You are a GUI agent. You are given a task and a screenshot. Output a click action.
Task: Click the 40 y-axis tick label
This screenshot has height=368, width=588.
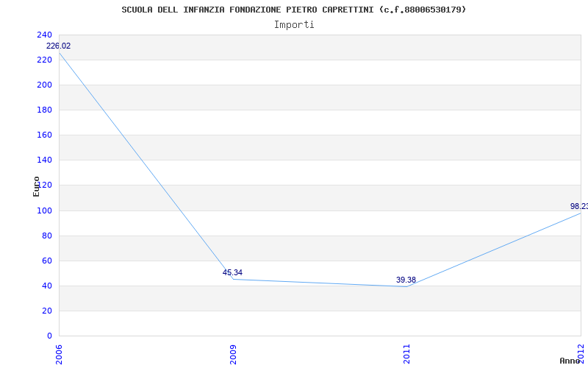[x=46, y=286]
